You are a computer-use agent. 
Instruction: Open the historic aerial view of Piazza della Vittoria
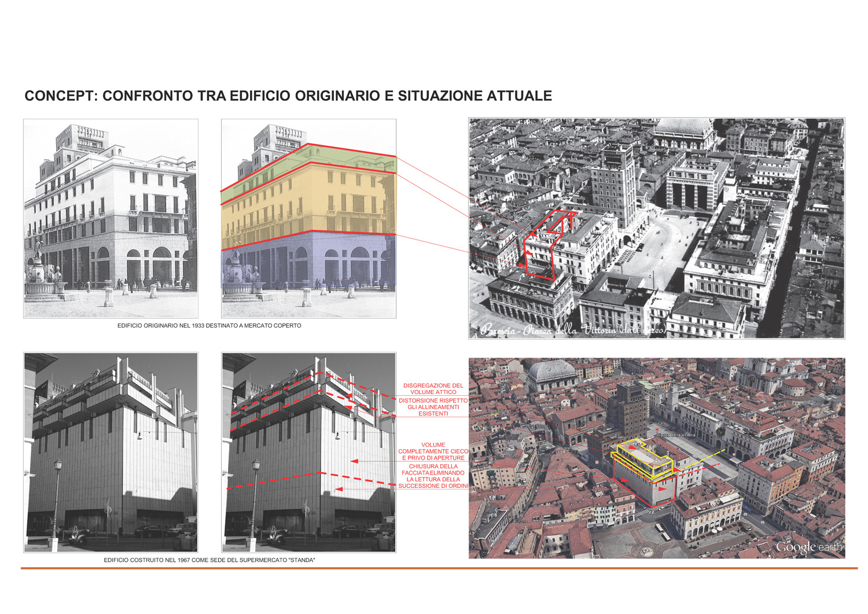coord(656,228)
